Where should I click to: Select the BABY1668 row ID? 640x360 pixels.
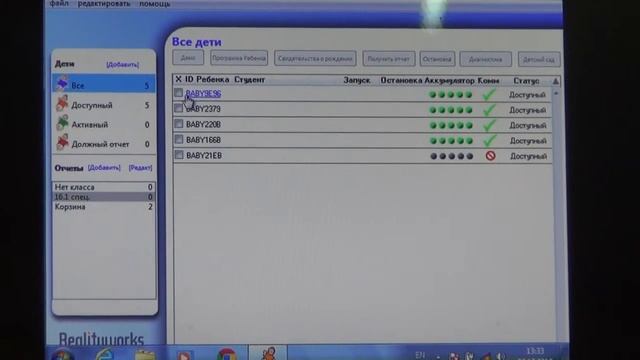pos(203,140)
